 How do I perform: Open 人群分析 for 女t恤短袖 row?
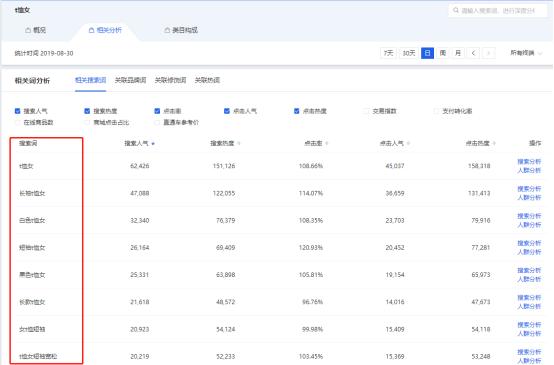tap(529, 334)
